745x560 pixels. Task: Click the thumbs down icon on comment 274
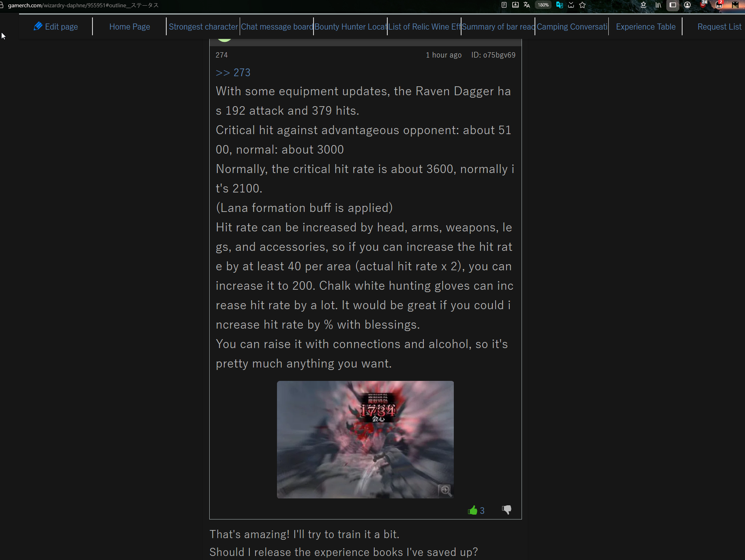pyautogui.click(x=507, y=510)
